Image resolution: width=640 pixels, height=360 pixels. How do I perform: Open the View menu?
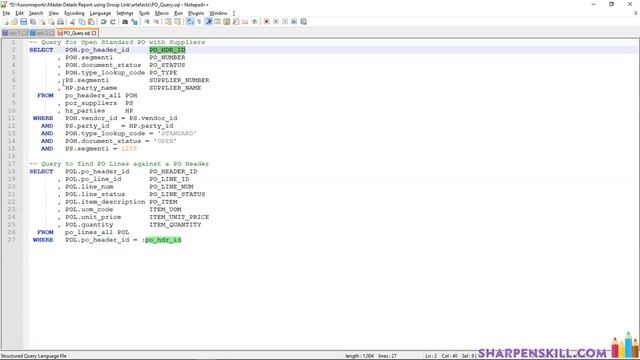pyautogui.click(x=53, y=13)
